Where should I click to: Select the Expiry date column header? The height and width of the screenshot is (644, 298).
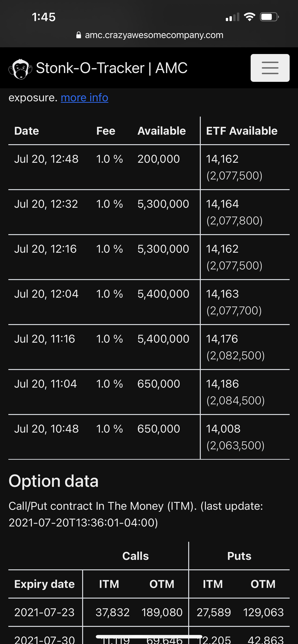(x=44, y=584)
